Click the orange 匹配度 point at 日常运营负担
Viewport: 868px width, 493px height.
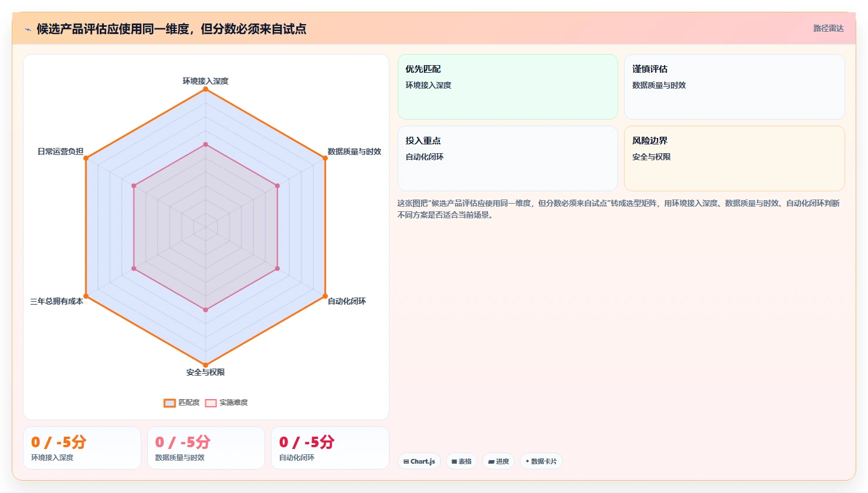(86, 158)
